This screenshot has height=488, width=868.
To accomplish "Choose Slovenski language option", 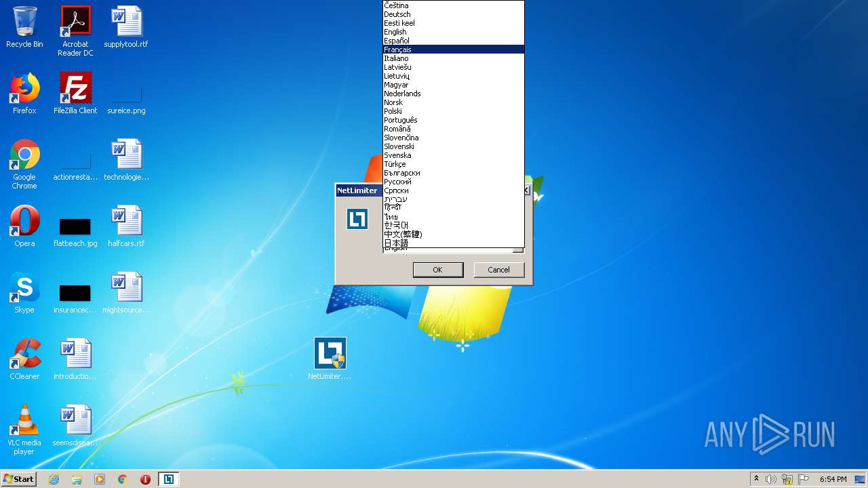I will pyautogui.click(x=454, y=146).
